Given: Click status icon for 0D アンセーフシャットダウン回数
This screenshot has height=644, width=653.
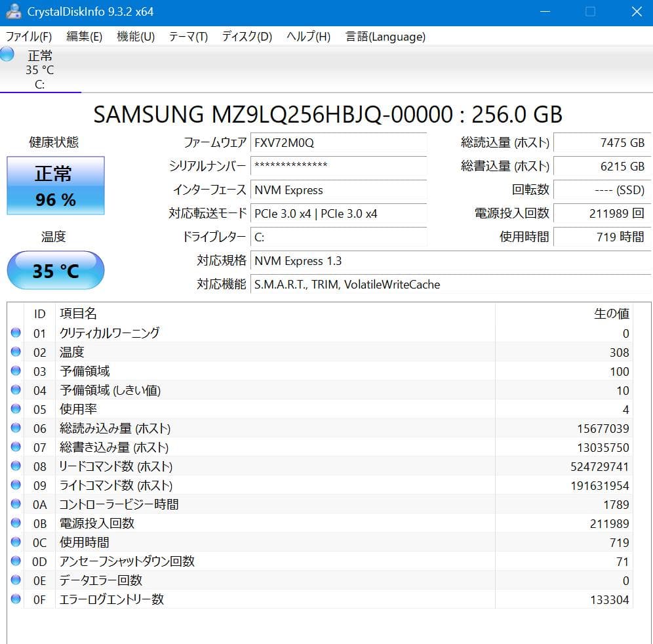Looking at the screenshot, I should pyautogui.click(x=16, y=561).
